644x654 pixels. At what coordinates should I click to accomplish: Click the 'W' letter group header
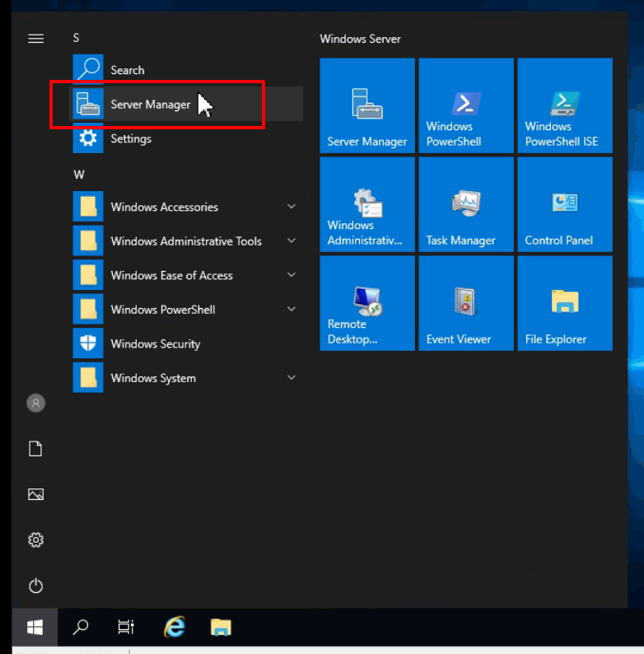click(x=79, y=175)
